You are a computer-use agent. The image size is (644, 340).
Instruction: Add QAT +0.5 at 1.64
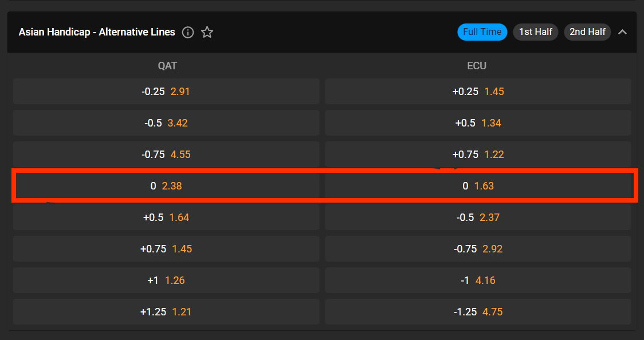pyautogui.click(x=166, y=217)
